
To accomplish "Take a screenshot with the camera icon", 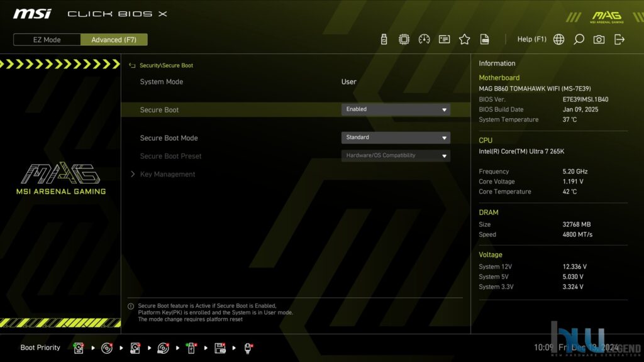I will (x=599, y=40).
